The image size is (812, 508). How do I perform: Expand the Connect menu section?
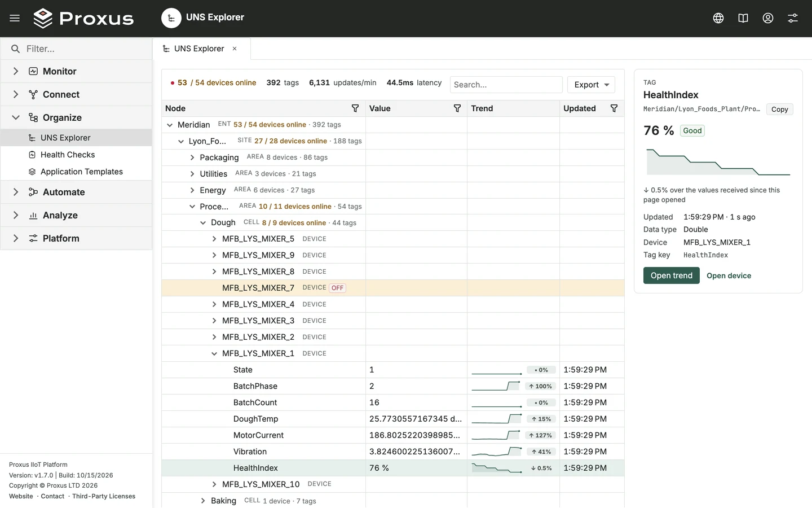[76, 94]
